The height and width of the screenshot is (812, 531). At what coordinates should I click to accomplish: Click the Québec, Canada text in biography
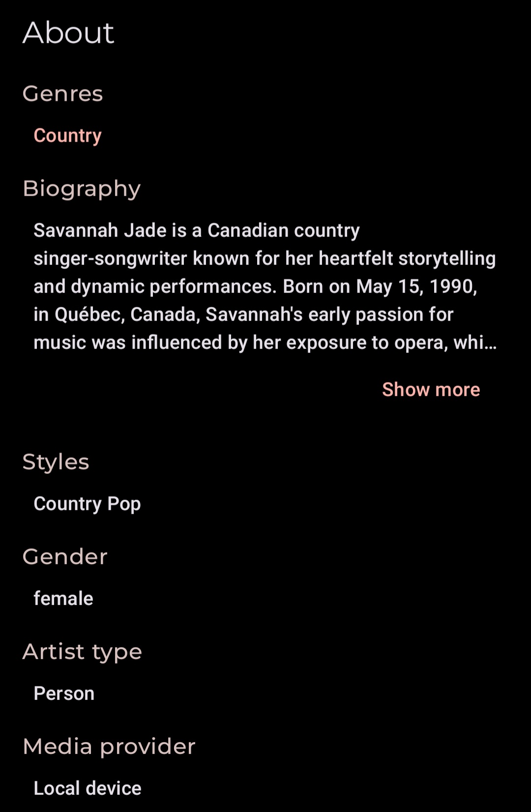[127, 315]
